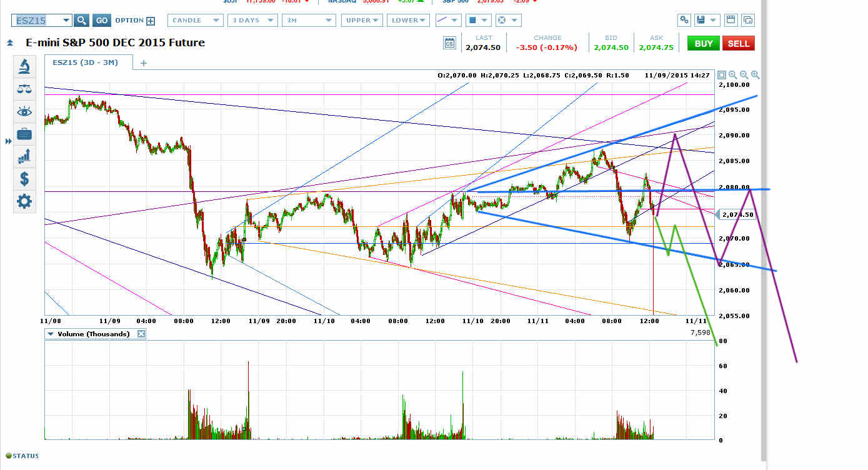Open the CANDLE chart type dropdown
Viewport: 868px width, 470px height.
click(196, 21)
